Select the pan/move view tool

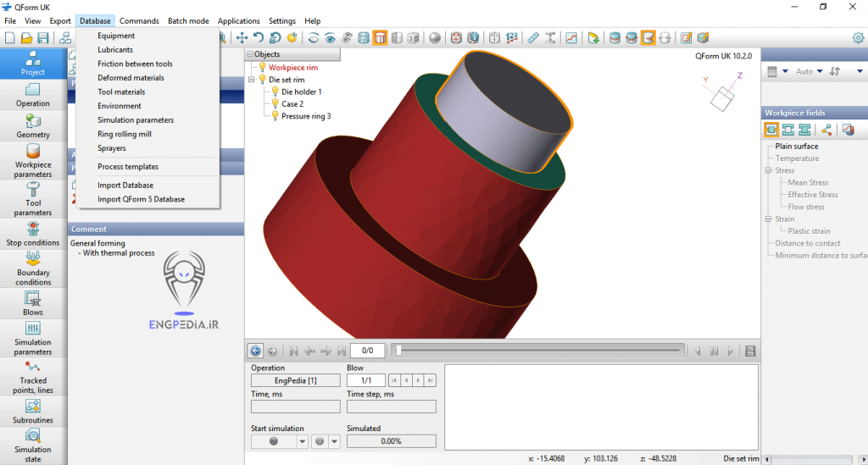(x=242, y=37)
